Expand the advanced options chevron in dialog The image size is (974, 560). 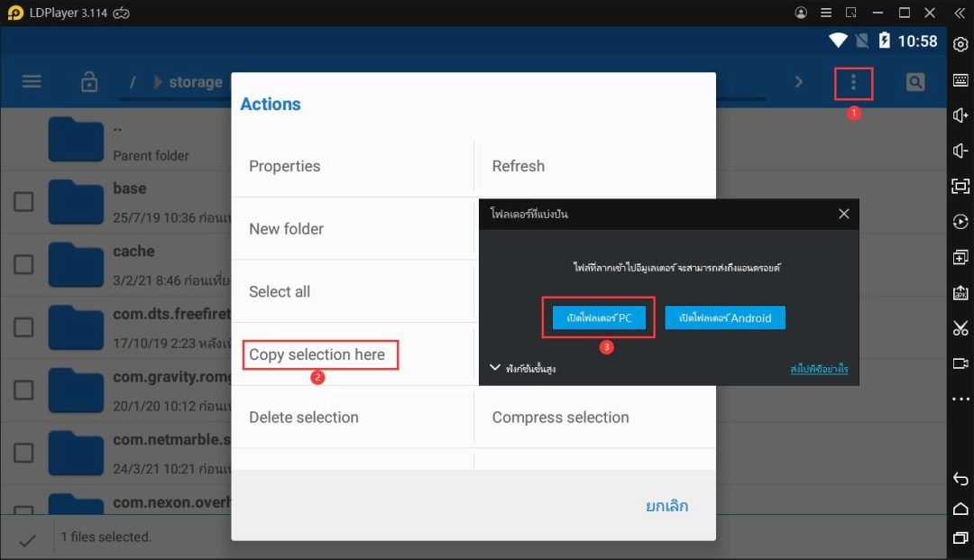pyautogui.click(x=494, y=368)
